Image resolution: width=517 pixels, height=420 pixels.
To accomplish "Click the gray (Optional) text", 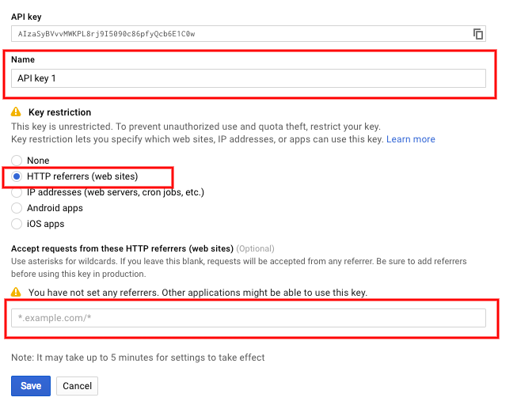I will click(x=257, y=248).
